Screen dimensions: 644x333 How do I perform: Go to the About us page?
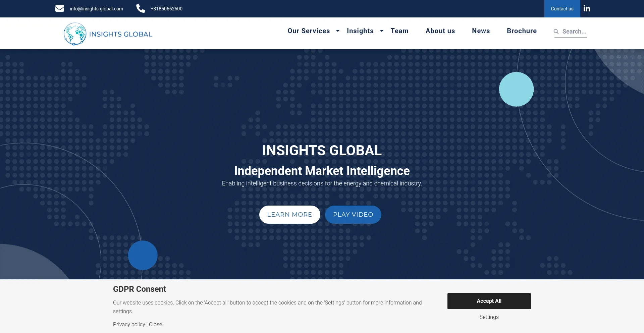click(440, 31)
